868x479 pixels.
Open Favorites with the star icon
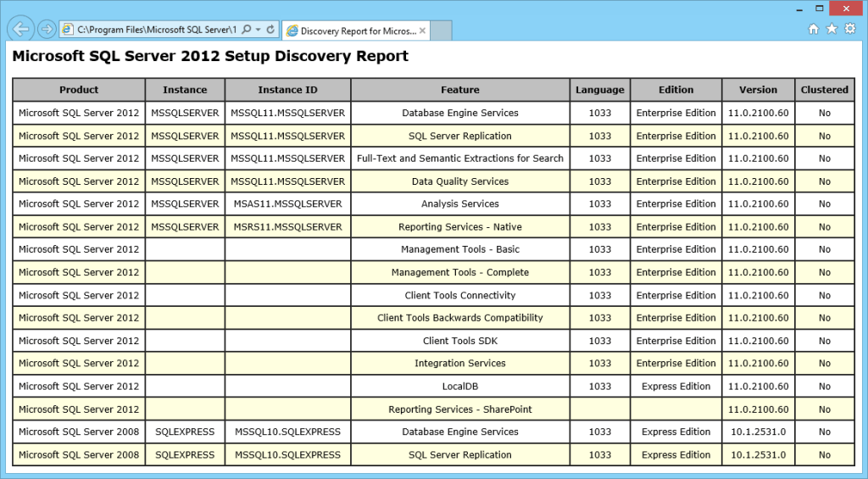pyautogui.click(x=832, y=29)
